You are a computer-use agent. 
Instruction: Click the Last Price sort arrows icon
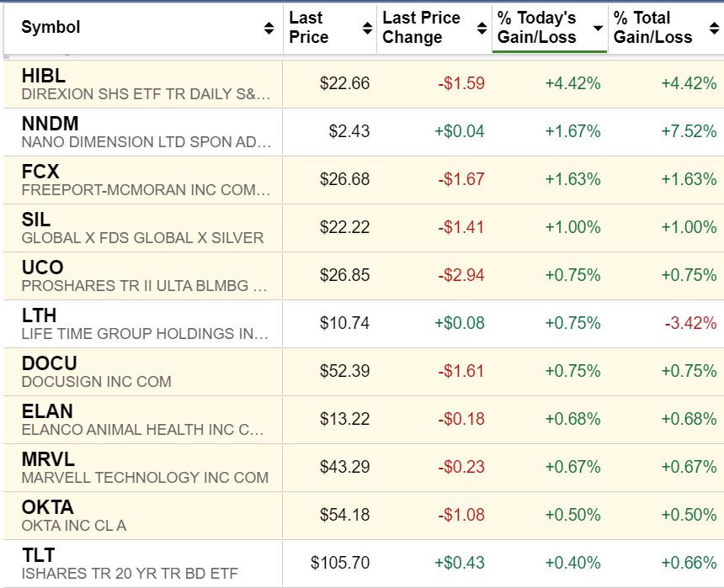[367, 28]
